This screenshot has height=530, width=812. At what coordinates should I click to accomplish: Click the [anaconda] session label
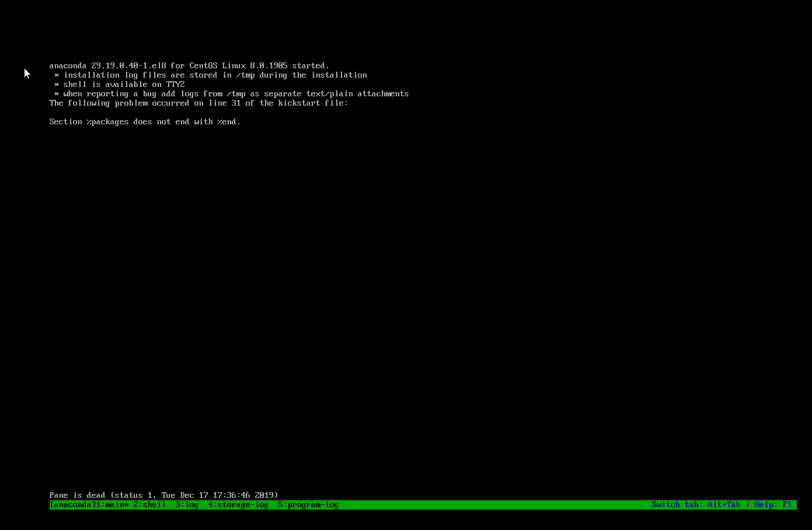click(72, 505)
